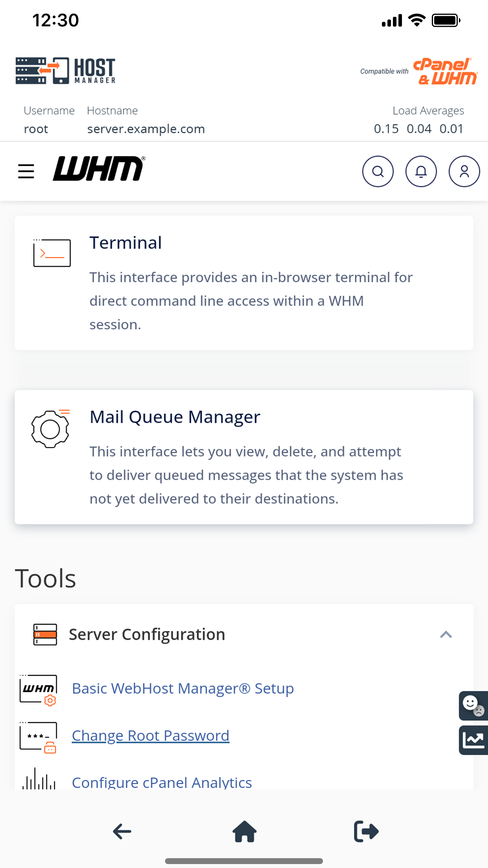
Task: Open the search icon in WHM header
Action: 378,171
